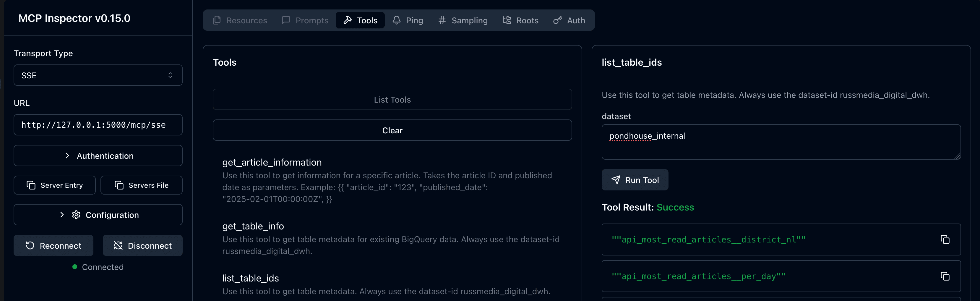Select the Tools tab
Viewport: 980px width, 301px height.
360,20
